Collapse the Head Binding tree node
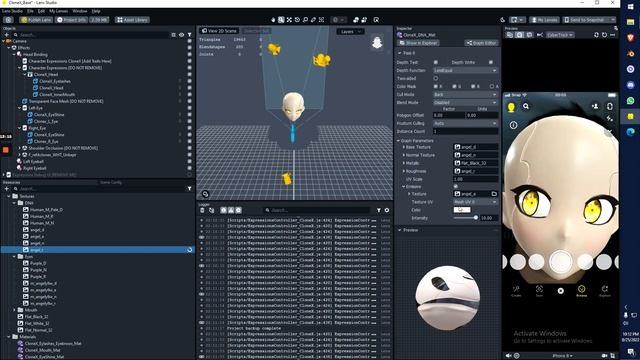This screenshot has width=640, height=360. [x=14, y=54]
